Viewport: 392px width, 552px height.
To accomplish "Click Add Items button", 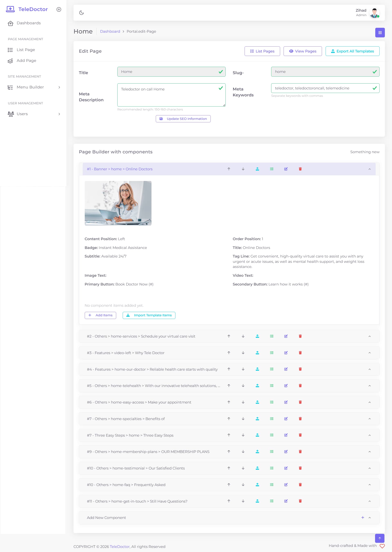I will coord(100,315).
